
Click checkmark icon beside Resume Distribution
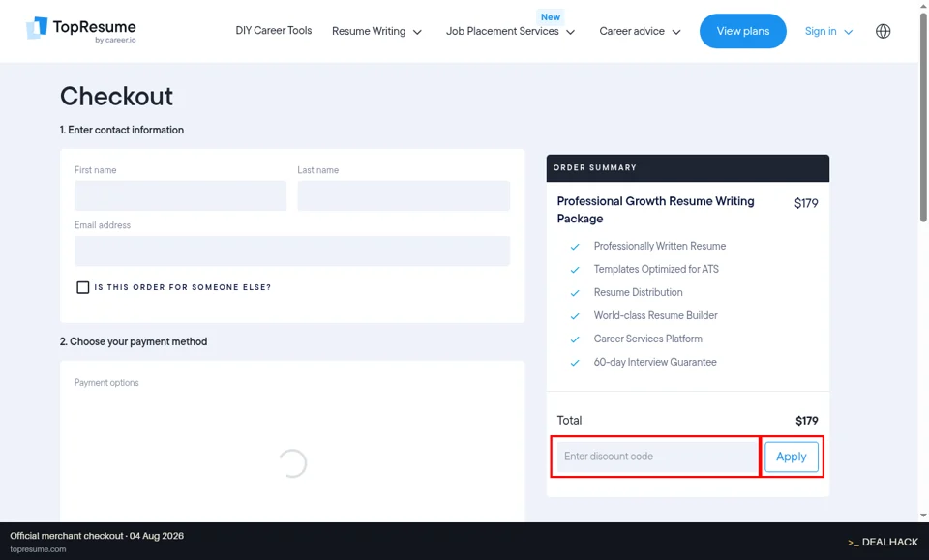[x=575, y=292]
